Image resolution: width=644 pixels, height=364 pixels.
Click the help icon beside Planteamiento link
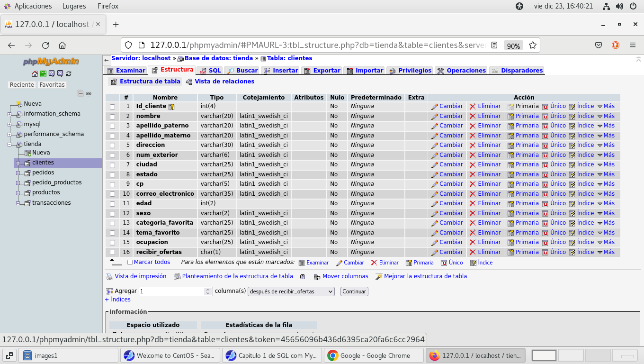point(303,277)
